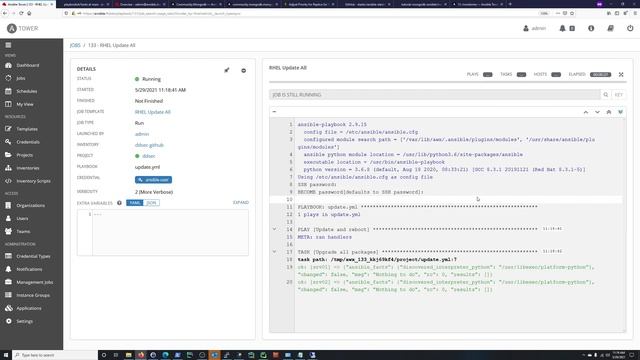Click the Projects folder icon
The height and width of the screenshot is (360, 640).
coord(8,155)
